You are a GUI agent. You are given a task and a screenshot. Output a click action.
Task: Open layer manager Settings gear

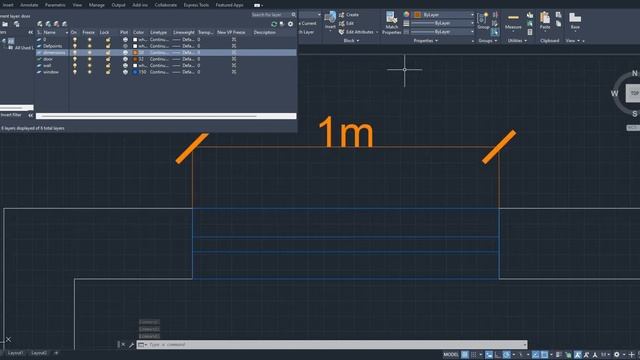(291, 24)
